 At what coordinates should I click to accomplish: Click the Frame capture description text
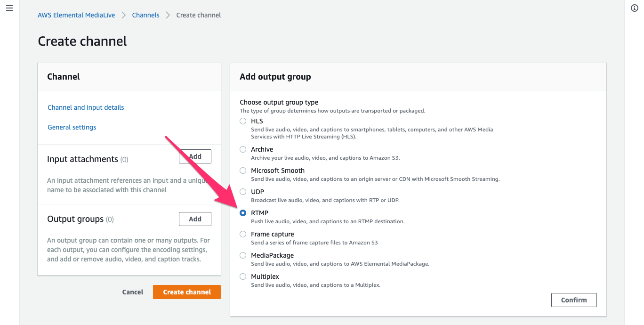314,243
